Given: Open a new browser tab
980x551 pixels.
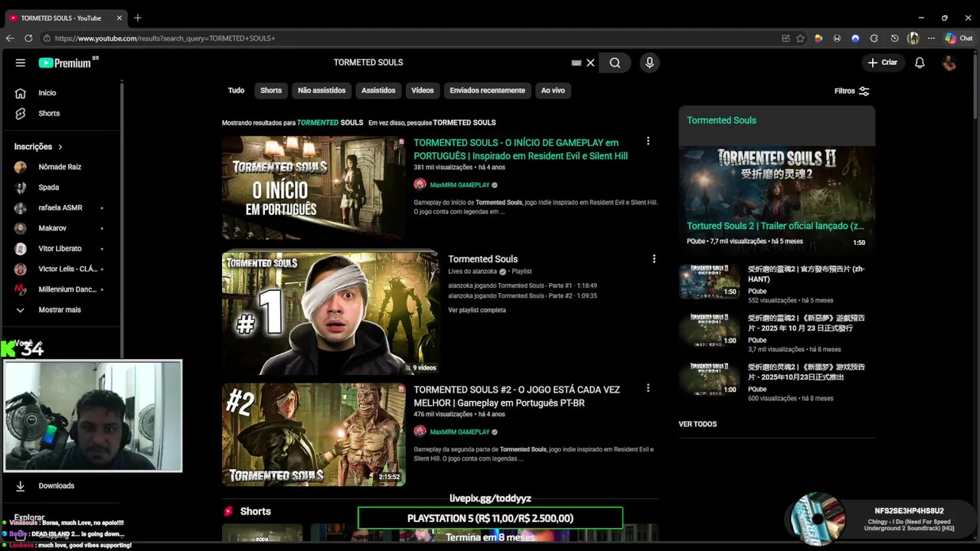Looking at the screenshot, I should pyautogui.click(x=138, y=18).
